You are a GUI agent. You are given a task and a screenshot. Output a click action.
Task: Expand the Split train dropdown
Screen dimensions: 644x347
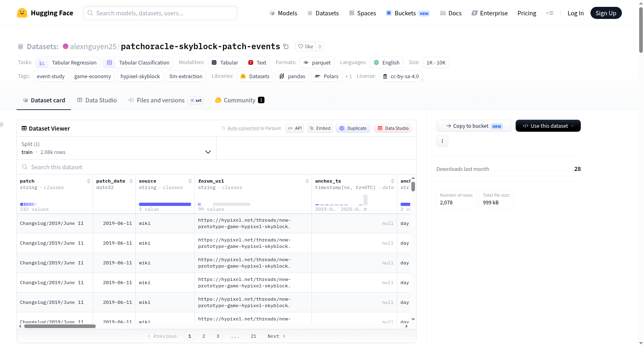point(116,148)
